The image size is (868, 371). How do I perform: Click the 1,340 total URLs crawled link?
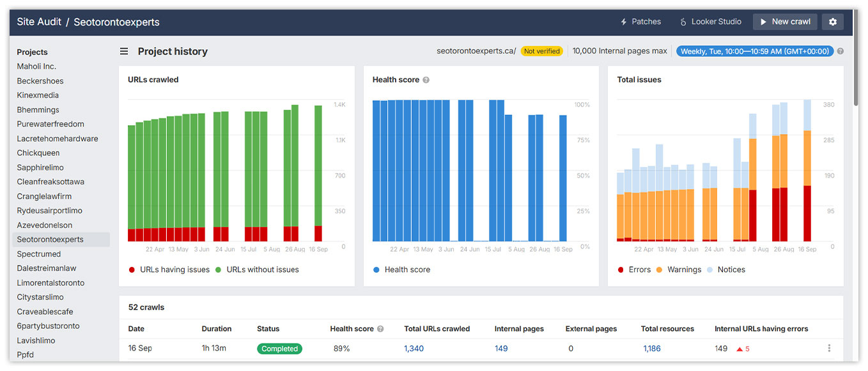(415, 349)
